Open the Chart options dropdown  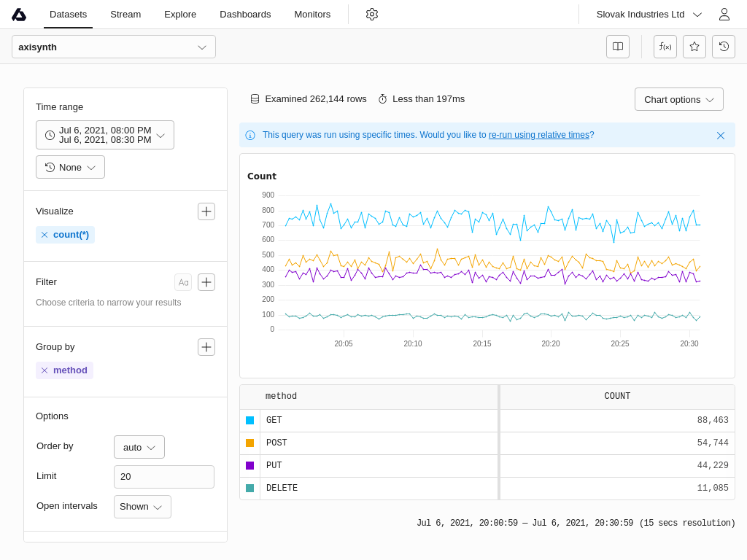(678, 99)
